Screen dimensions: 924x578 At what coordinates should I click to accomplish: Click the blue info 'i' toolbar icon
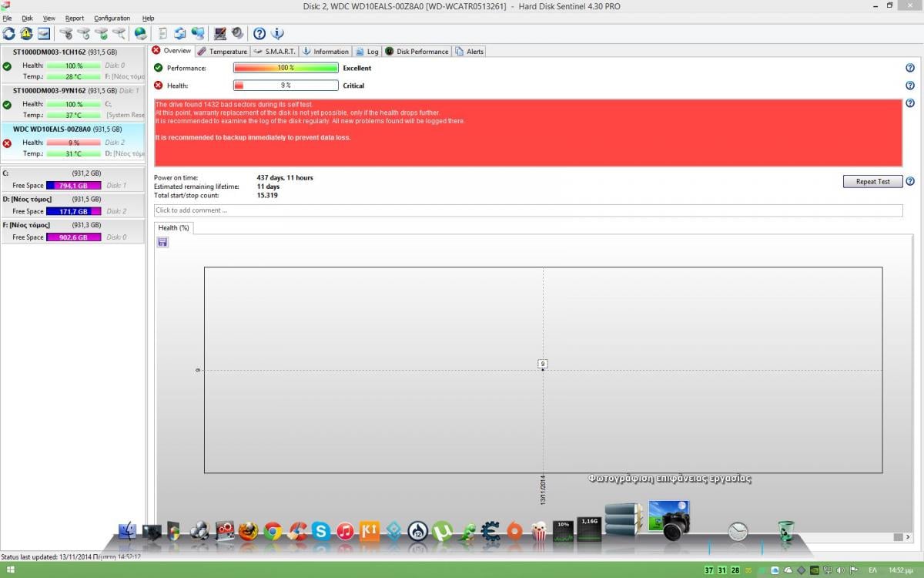pyautogui.click(x=278, y=34)
